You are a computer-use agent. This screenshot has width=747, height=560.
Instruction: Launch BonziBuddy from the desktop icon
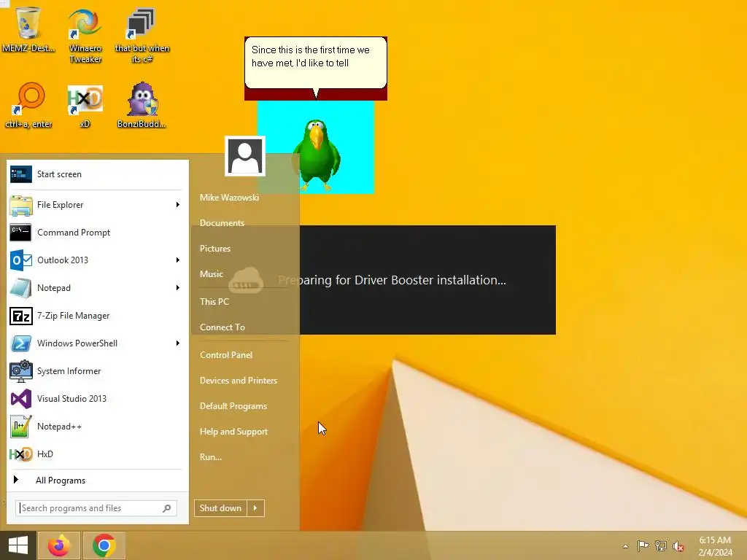pyautogui.click(x=142, y=106)
